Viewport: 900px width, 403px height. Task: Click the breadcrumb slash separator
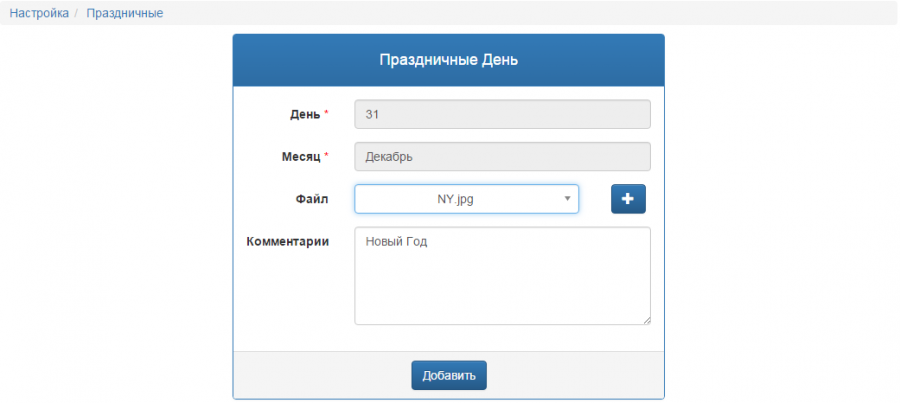click(x=76, y=13)
